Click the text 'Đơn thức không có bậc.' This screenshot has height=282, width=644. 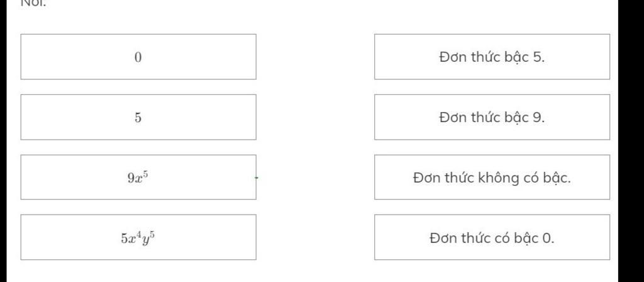coord(492,178)
